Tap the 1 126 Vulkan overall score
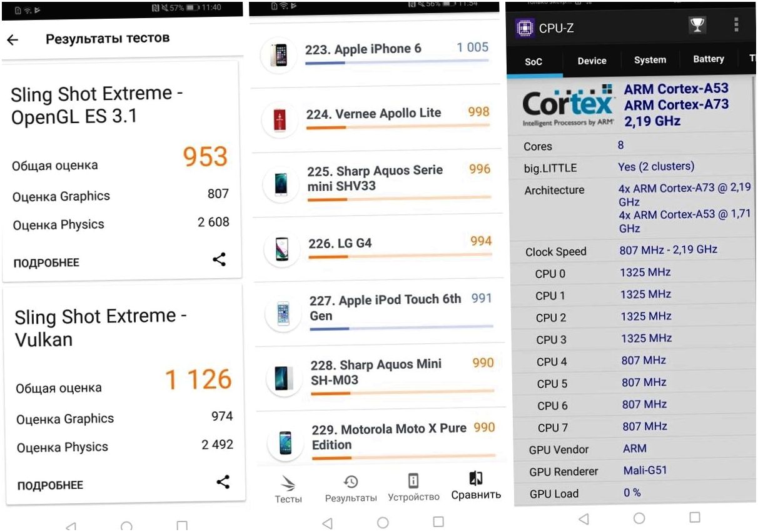 [198, 379]
